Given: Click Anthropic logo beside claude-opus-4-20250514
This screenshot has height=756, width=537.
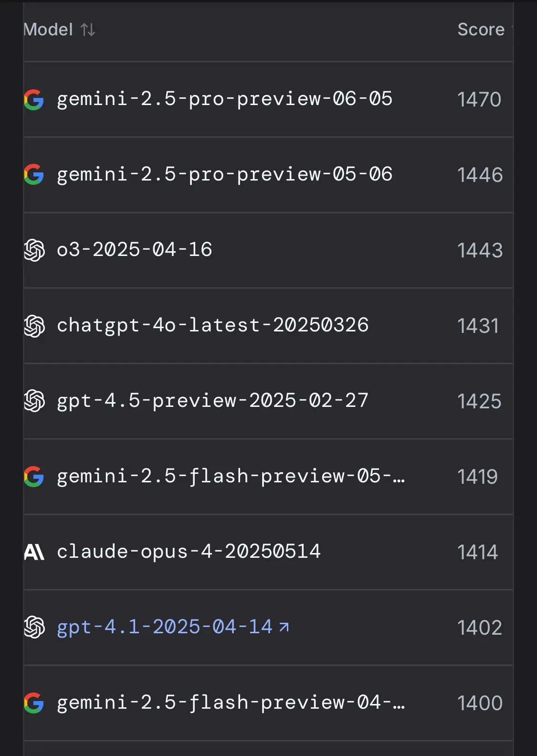Looking at the screenshot, I should coord(34,552).
